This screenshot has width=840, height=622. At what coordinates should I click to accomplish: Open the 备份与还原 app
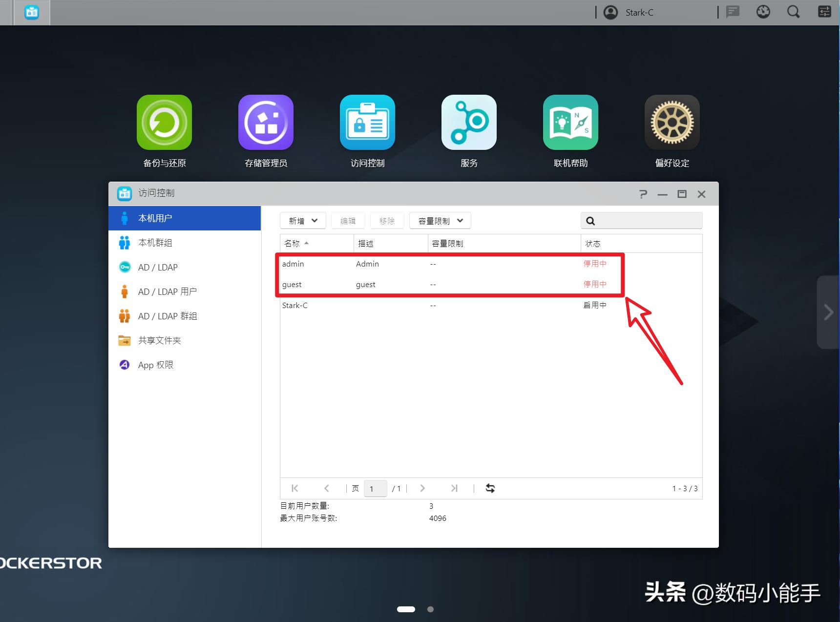(x=164, y=123)
